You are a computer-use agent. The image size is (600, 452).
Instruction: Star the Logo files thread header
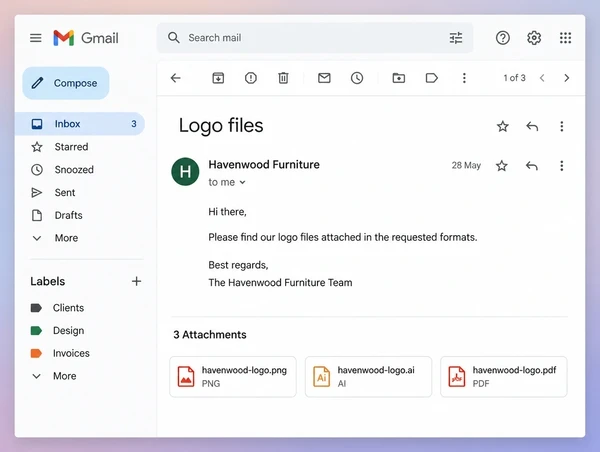(502, 126)
